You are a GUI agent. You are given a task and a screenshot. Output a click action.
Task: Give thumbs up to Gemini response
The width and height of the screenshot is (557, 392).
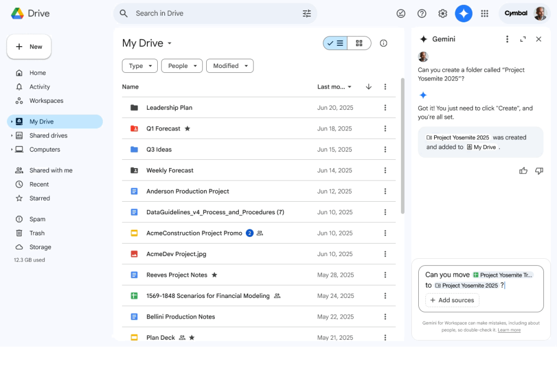[x=523, y=171]
